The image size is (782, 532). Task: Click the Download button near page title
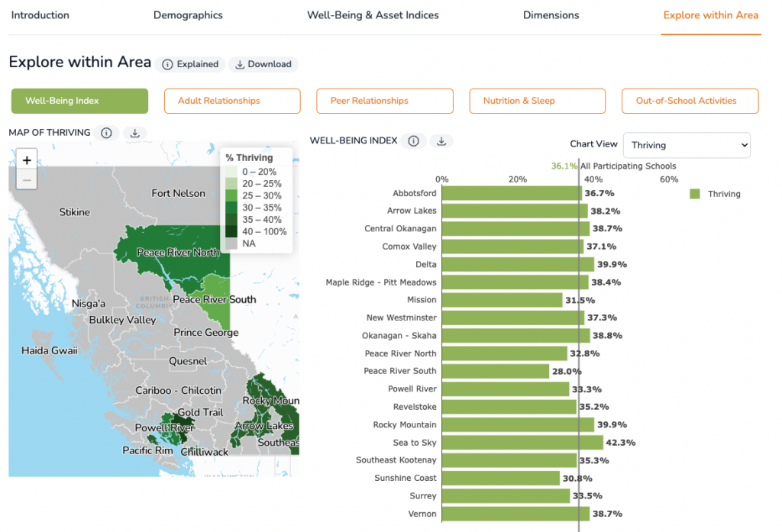pyautogui.click(x=263, y=64)
